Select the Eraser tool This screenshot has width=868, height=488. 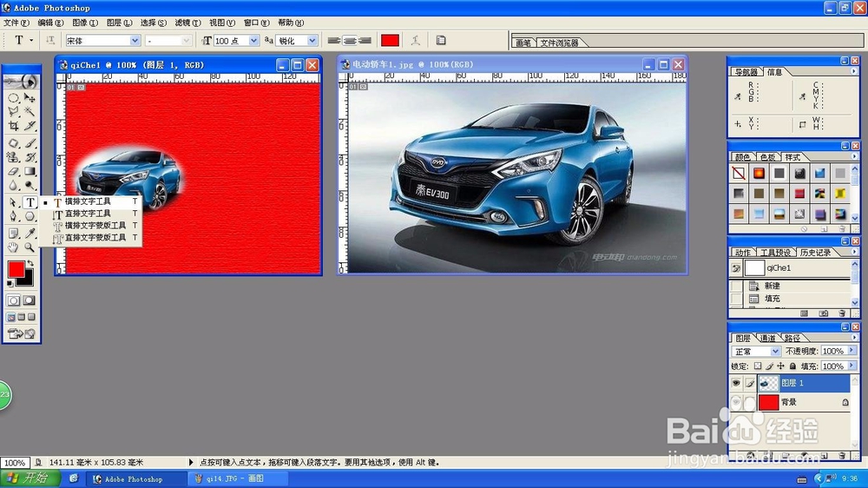(13, 172)
